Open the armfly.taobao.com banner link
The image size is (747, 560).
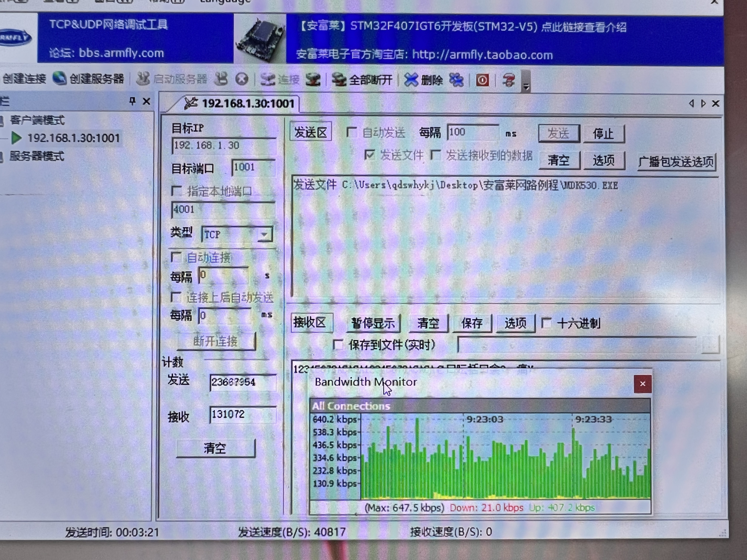[482, 55]
